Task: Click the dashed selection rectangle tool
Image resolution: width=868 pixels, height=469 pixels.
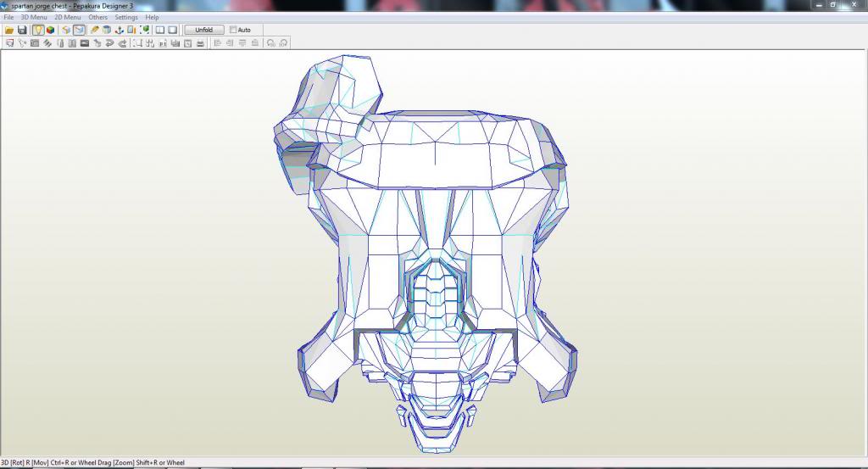Action: (138, 43)
